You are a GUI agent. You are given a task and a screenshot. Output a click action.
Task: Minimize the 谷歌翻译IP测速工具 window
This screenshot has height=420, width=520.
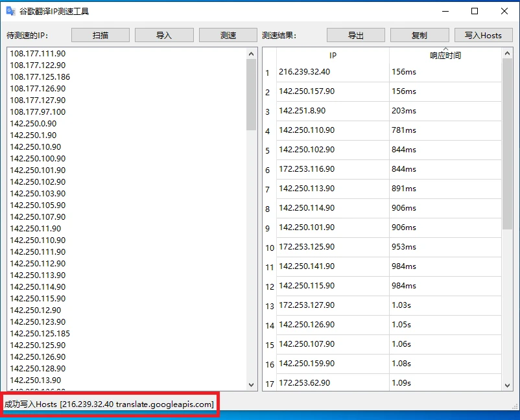[445, 11]
